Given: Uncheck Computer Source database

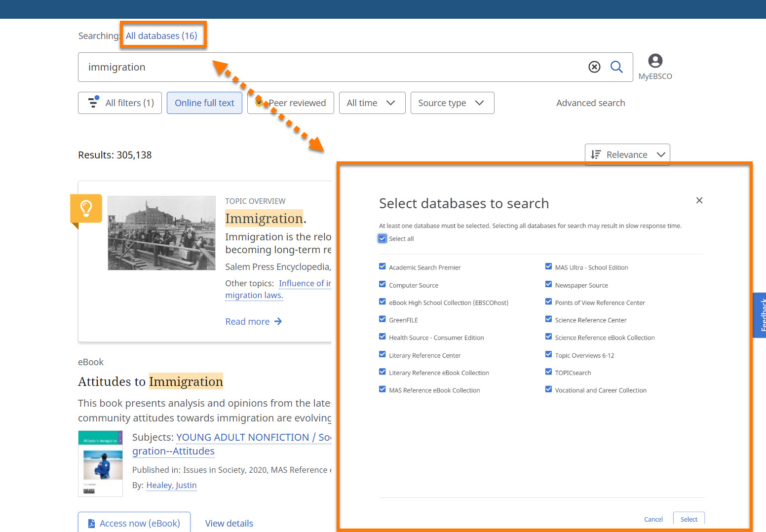Looking at the screenshot, I should point(382,284).
